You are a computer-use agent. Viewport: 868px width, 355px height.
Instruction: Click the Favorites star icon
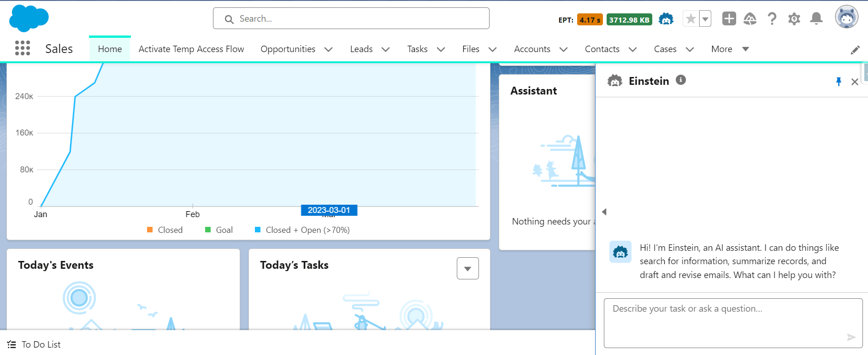tap(691, 19)
